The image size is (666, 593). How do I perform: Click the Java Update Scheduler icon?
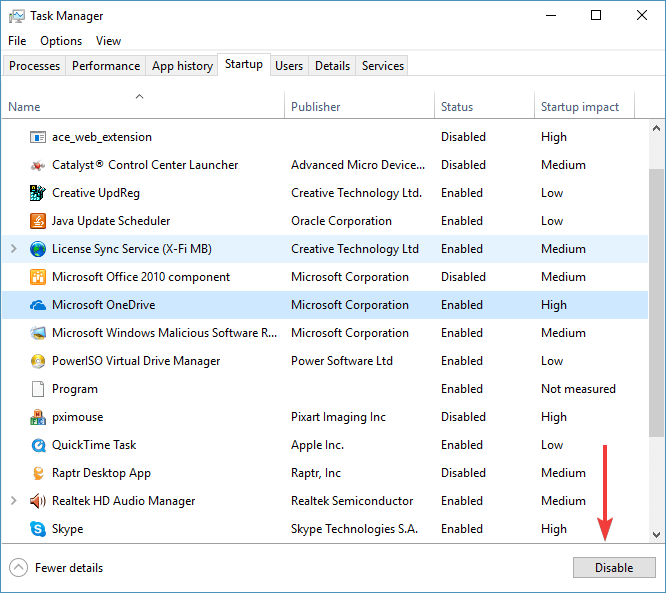(38, 221)
